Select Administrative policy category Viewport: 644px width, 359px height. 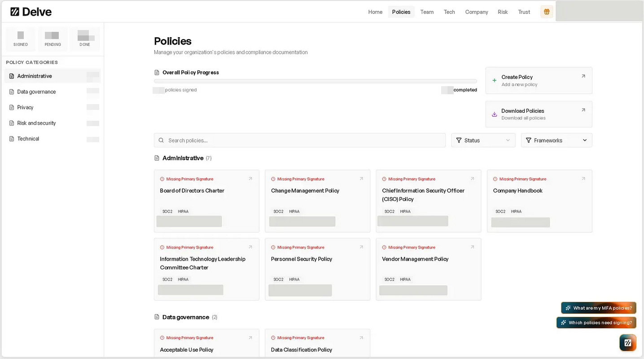pyautogui.click(x=53, y=76)
